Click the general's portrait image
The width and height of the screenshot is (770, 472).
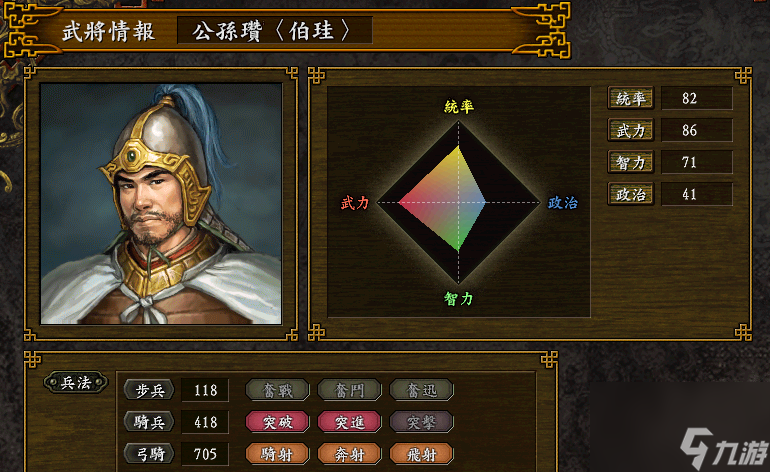click(x=161, y=203)
